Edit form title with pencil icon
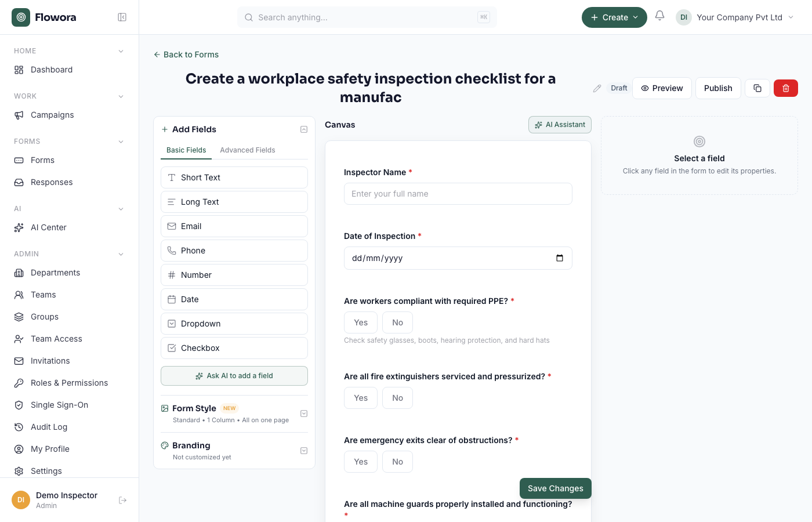The image size is (812, 522). click(597, 88)
